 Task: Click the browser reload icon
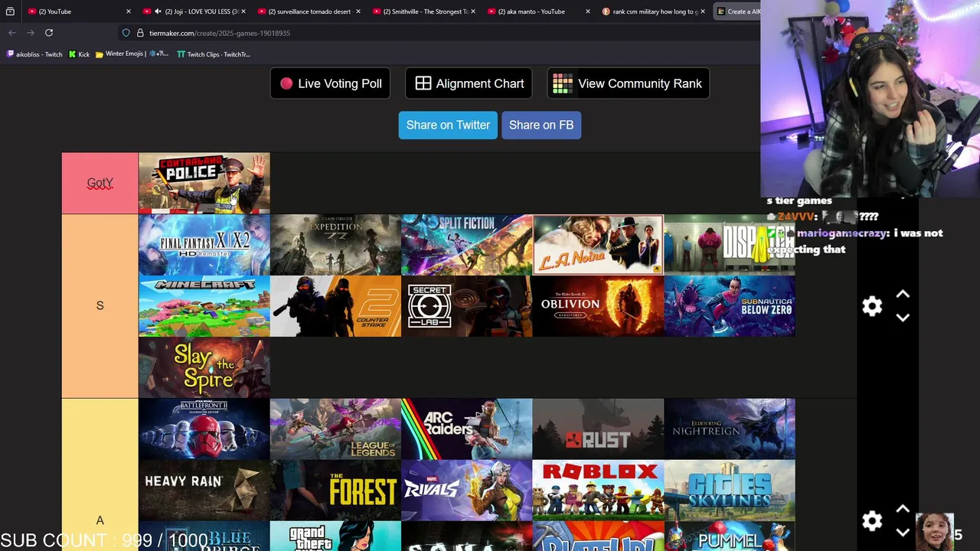(49, 33)
